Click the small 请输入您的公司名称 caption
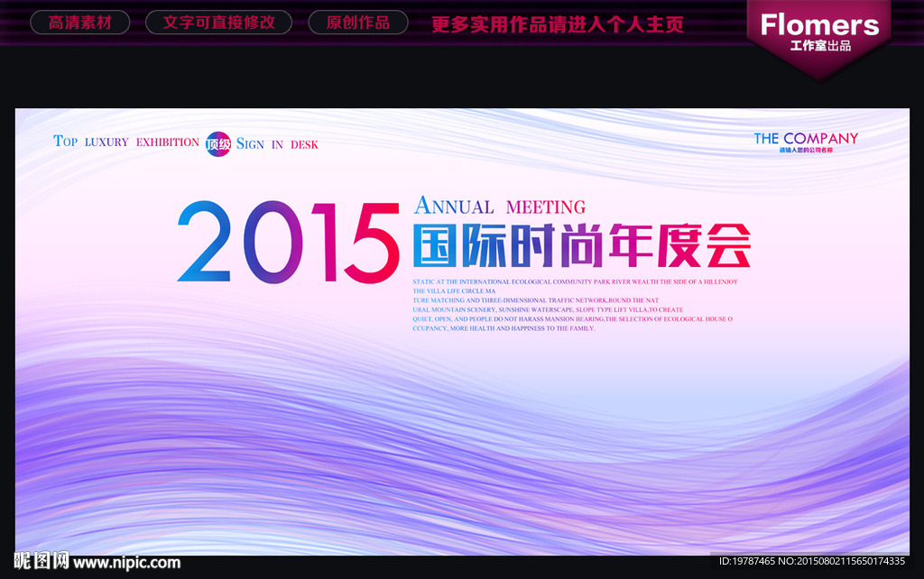This screenshot has width=924, height=579. (x=806, y=151)
